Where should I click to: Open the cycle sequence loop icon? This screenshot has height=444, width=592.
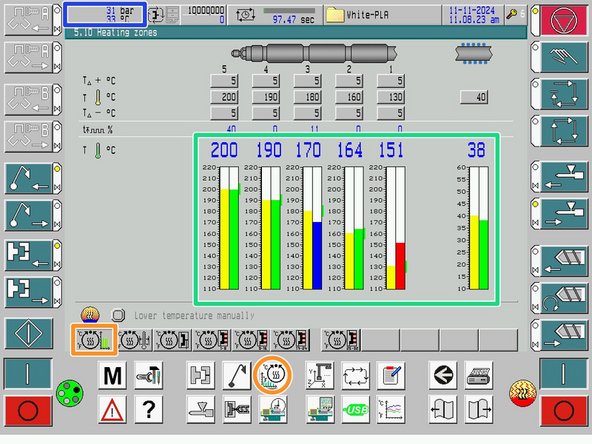coord(355,376)
